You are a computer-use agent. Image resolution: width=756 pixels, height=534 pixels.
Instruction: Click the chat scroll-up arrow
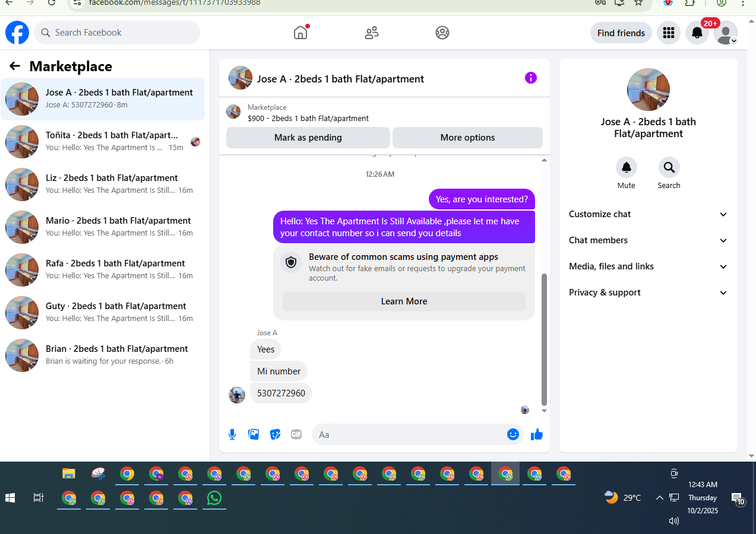(544, 160)
